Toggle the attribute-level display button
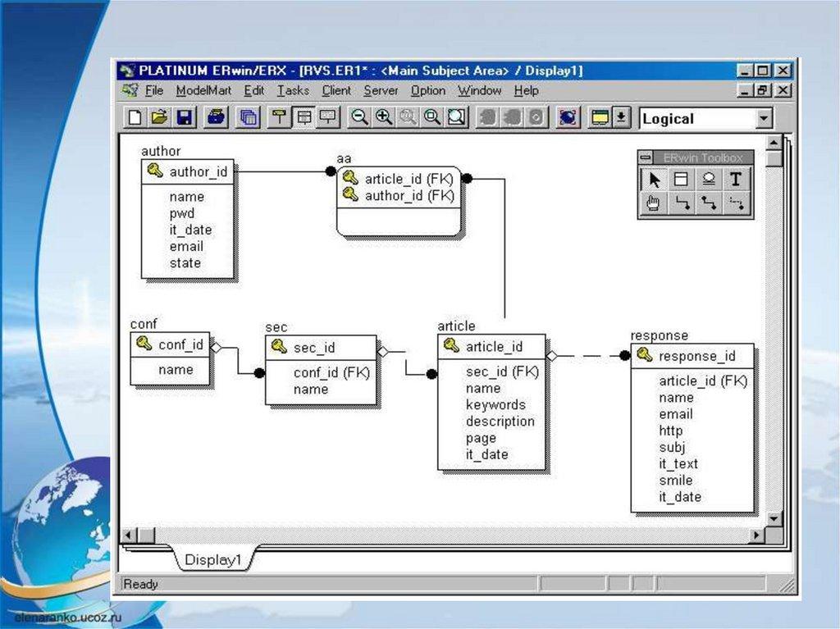The width and height of the screenshot is (840, 629). (x=304, y=118)
